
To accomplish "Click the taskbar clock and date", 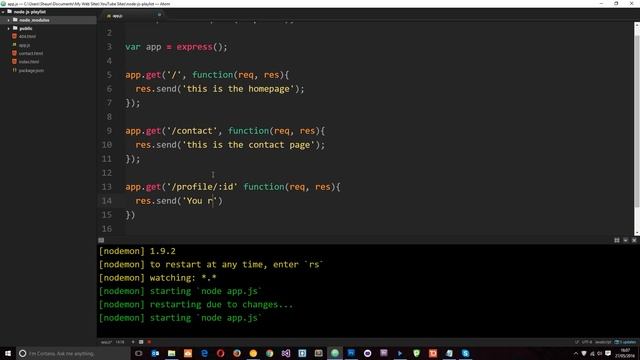I will click(625, 353).
